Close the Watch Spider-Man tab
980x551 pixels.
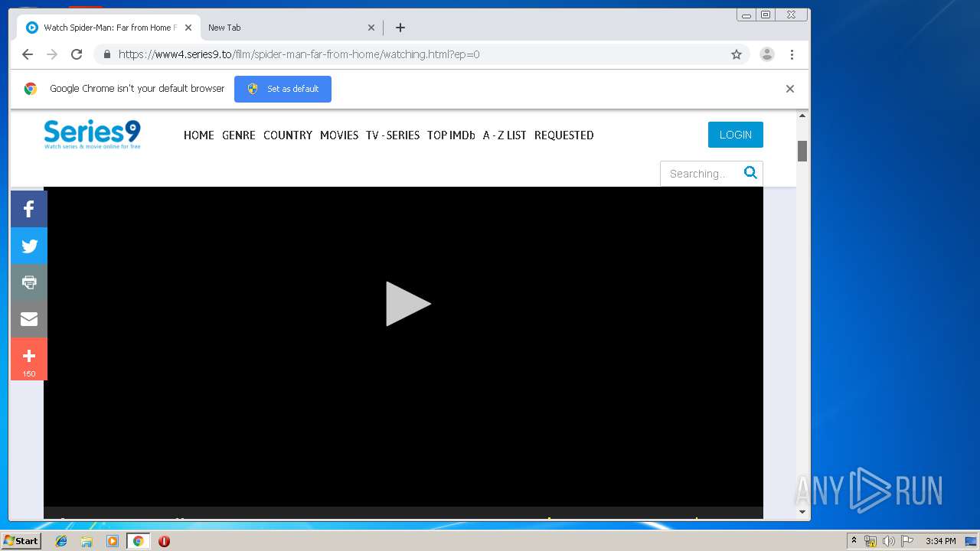point(188,28)
